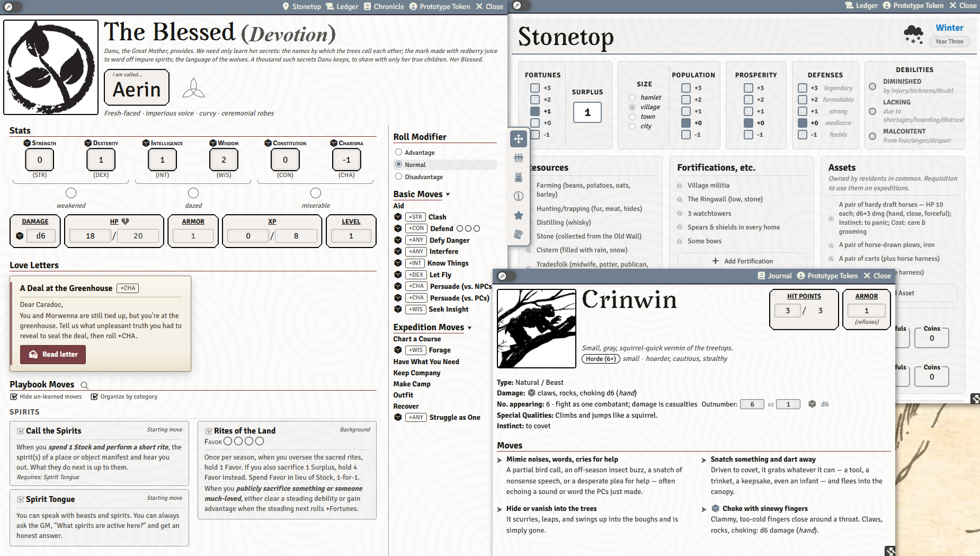Click the first Defend hold circle

[x=460, y=228]
